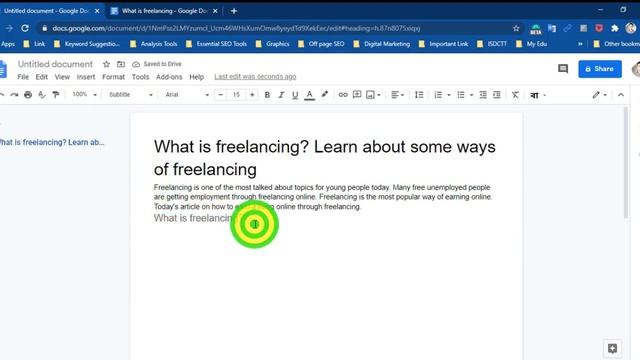The height and width of the screenshot is (360, 640).
Task: Rename the Untitled document title
Action: [55, 64]
